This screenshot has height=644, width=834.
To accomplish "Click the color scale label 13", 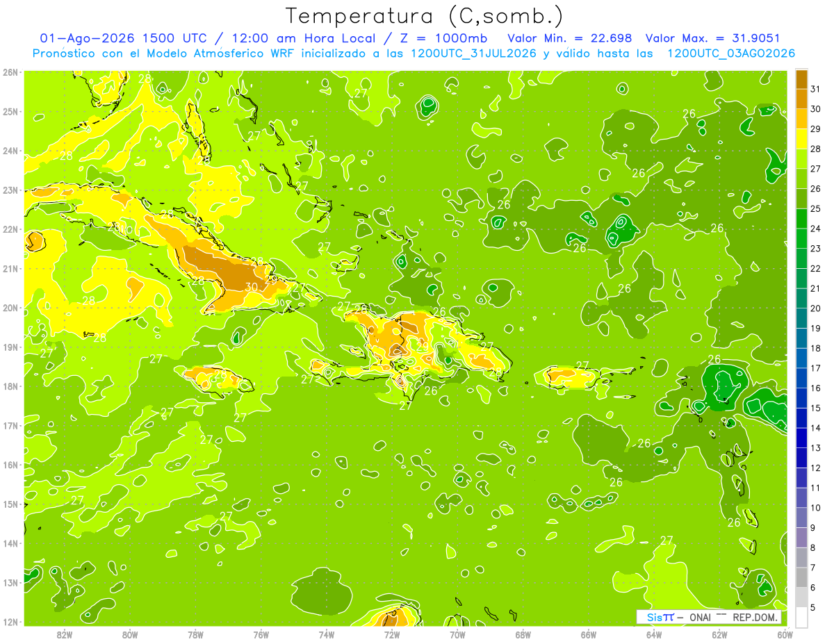I will point(816,447).
